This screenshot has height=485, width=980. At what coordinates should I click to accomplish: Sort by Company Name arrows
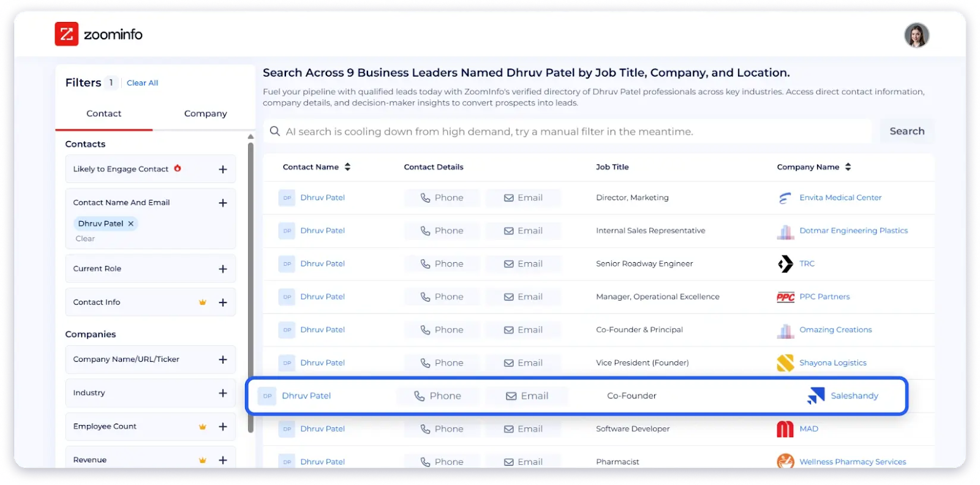point(848,167)
